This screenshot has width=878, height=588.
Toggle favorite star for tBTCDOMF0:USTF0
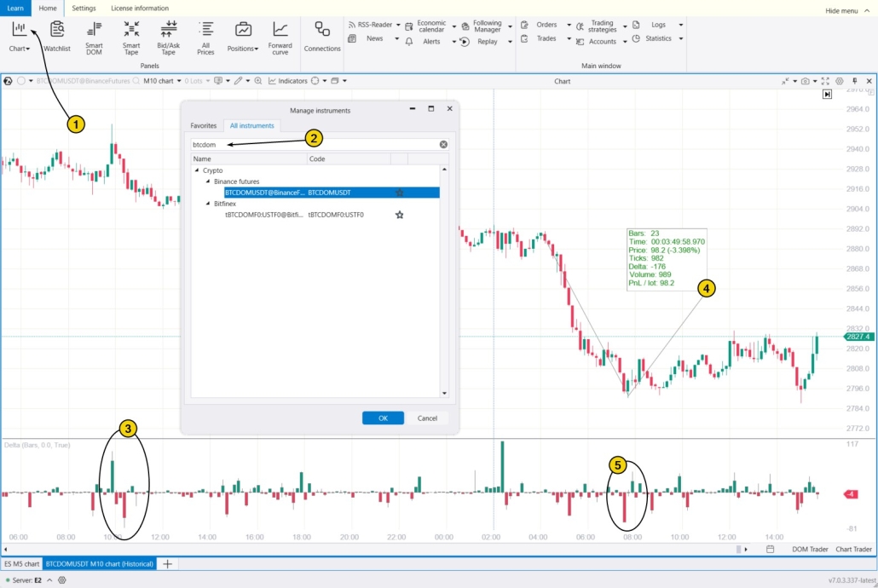(x=400, y=215)
